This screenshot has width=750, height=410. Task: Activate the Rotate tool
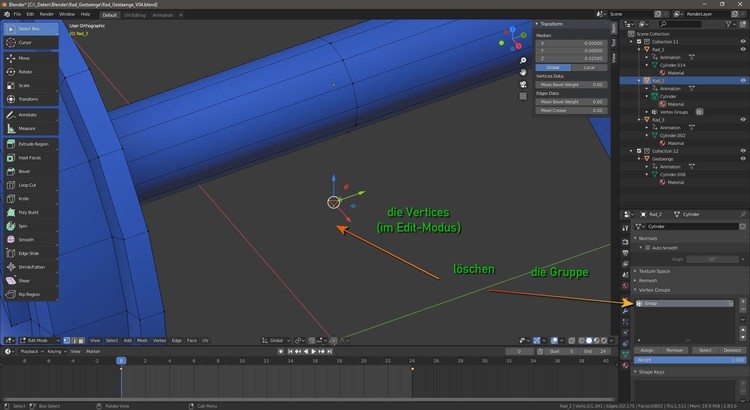click(25, 72)
